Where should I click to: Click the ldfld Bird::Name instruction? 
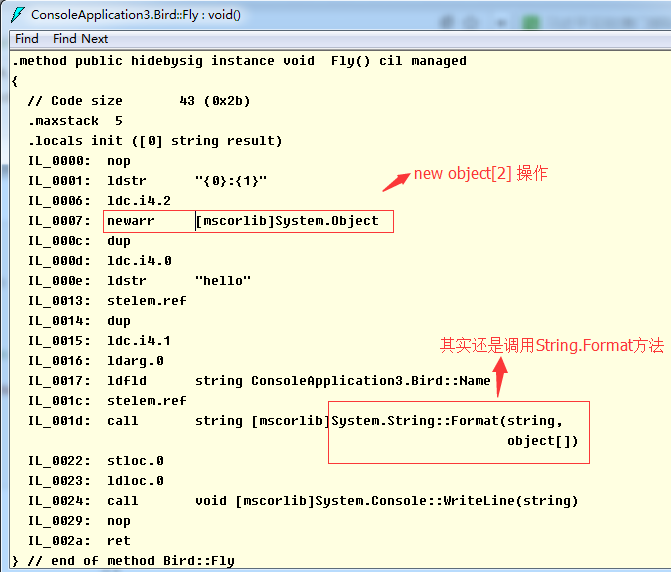click(x=259, y=381)
